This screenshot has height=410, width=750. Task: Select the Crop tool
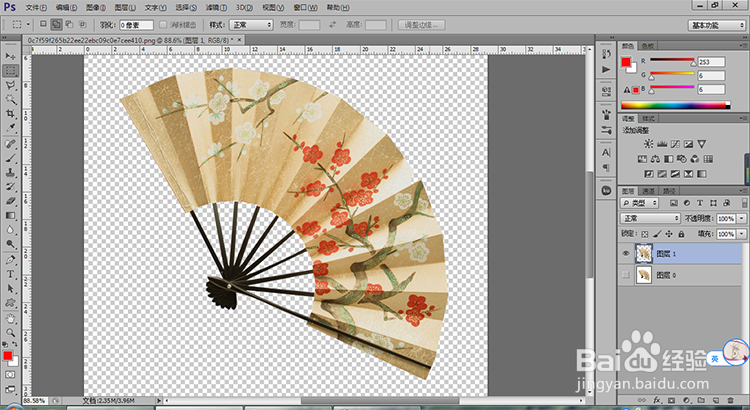coord(11,114)
